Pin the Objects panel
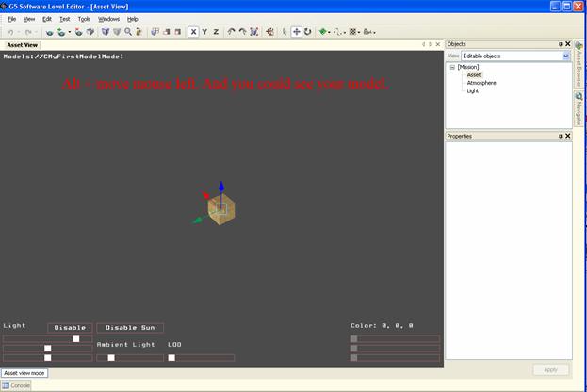The width and height of the screenshot is (587, 392). (560, 44)
